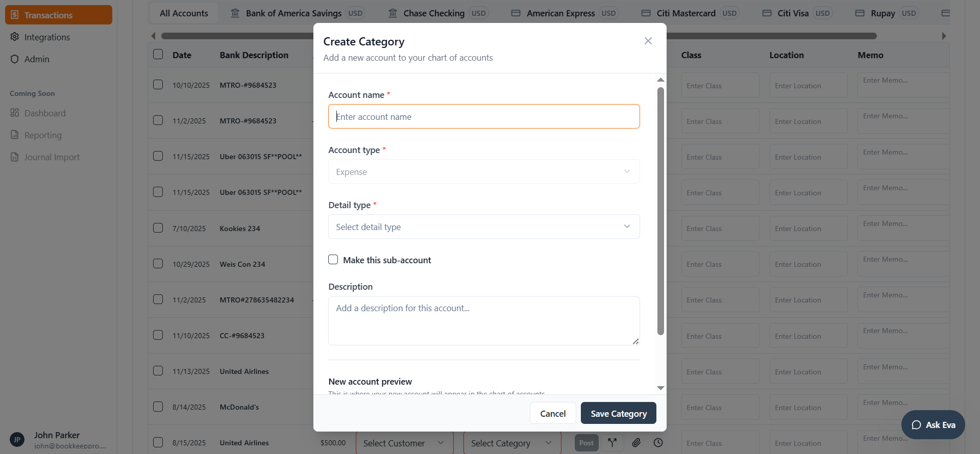Image resolution: width=980 pixels, height=454 pixels.
Task: Click the clock history icon
Action: [x=658, y=442]
